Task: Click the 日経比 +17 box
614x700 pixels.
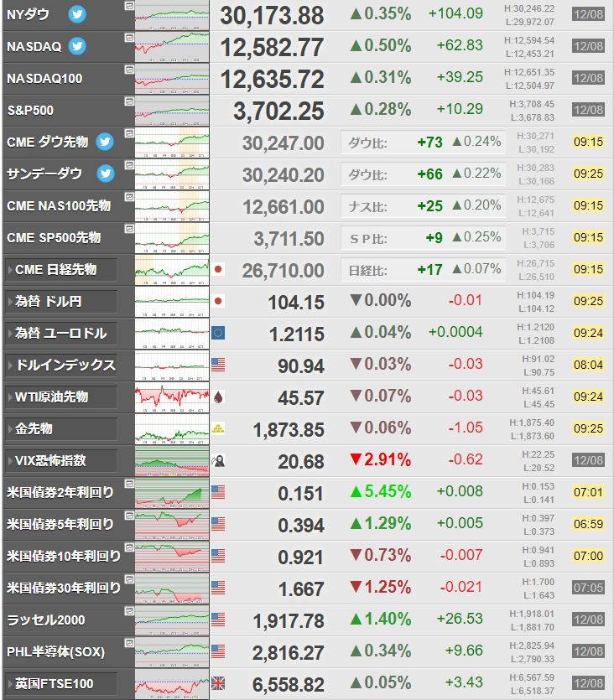Action: click(x=423, y=270)
